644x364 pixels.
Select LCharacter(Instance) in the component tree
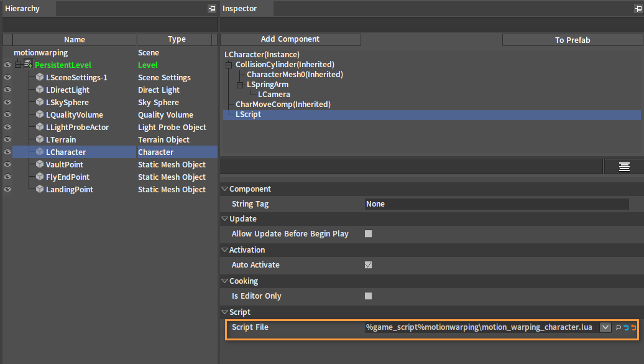[262, 54]
